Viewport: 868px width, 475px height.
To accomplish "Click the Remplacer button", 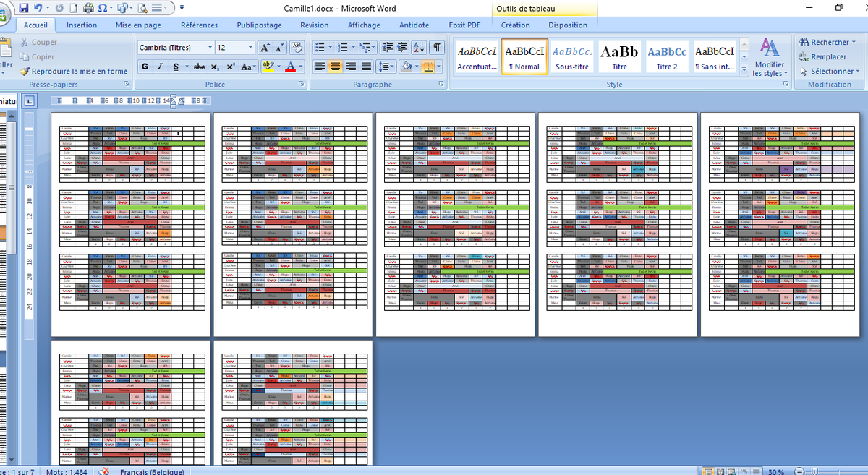I will coord(822,56).
